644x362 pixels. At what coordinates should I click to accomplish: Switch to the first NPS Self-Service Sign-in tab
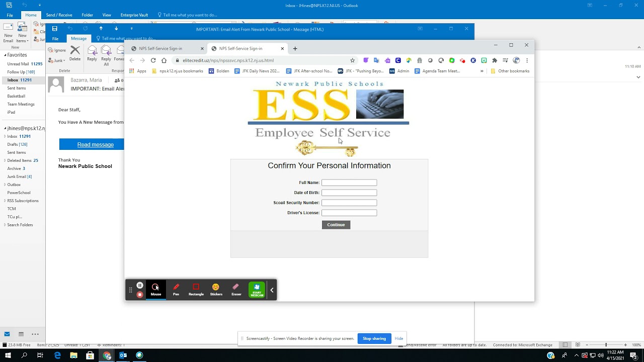[166, 49]
